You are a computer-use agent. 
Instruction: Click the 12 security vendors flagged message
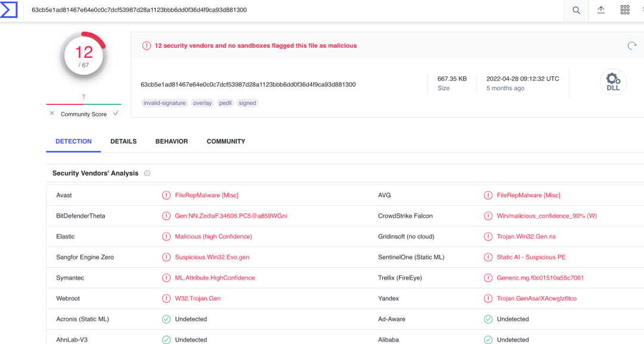coord(255,45)
